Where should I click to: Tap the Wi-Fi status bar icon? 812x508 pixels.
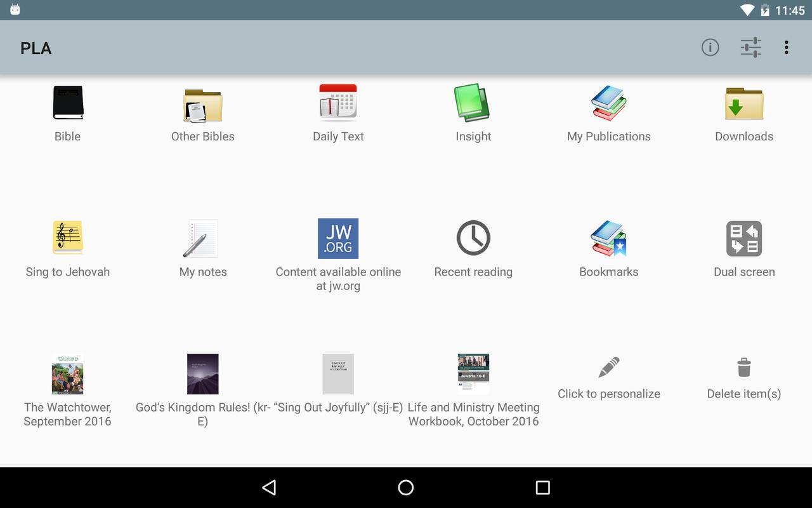pyautogui.click(x=747, y=10)
